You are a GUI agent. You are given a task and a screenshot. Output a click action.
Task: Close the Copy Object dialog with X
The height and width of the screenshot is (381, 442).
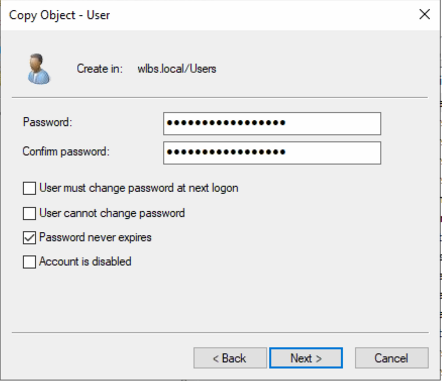pyautogui.click(x=424, y=14)
